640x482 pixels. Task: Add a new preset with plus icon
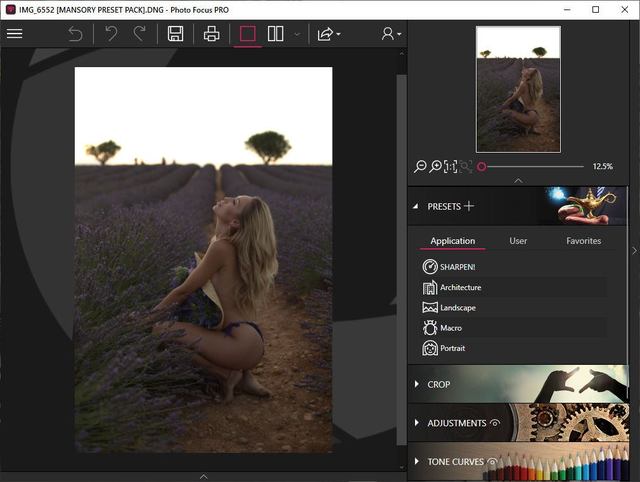[469, 206]
